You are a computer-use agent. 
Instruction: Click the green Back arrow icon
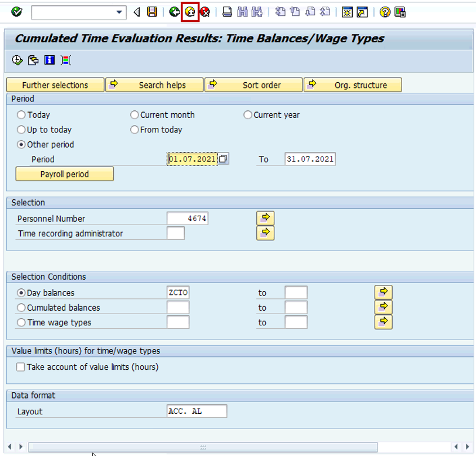[x=175, y=12]
